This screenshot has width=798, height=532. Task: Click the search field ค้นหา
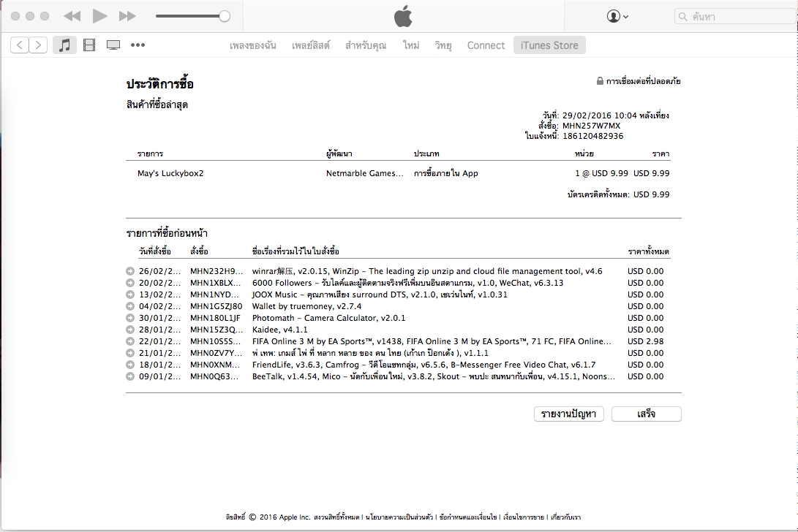[x=735, y=16]
